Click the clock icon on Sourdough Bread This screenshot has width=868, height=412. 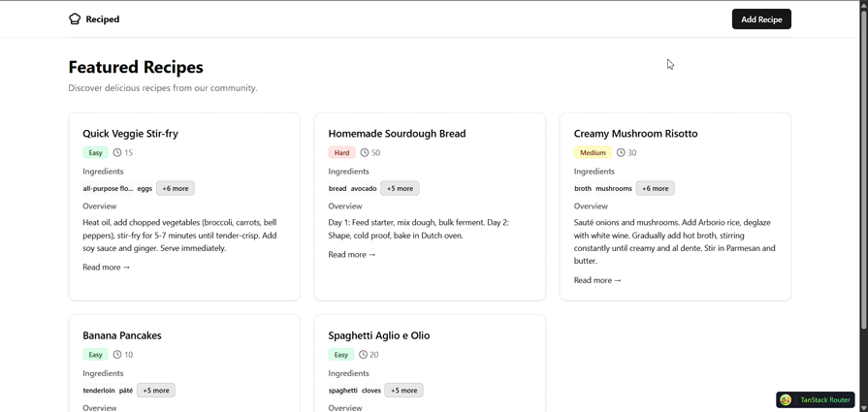(x=365, y=152)
